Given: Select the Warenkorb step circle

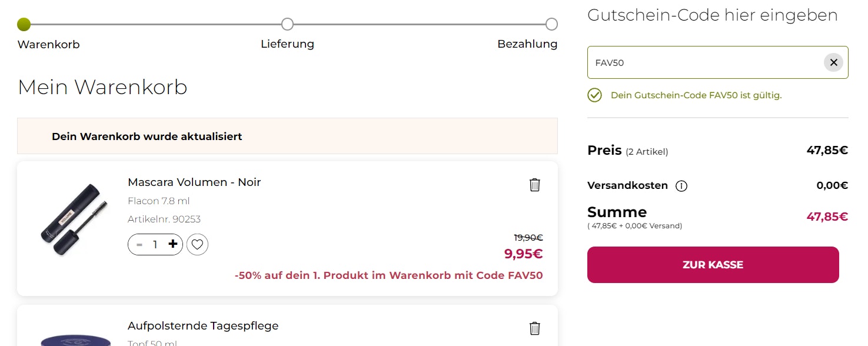Looking at the screenshot, I should point(24,24).
